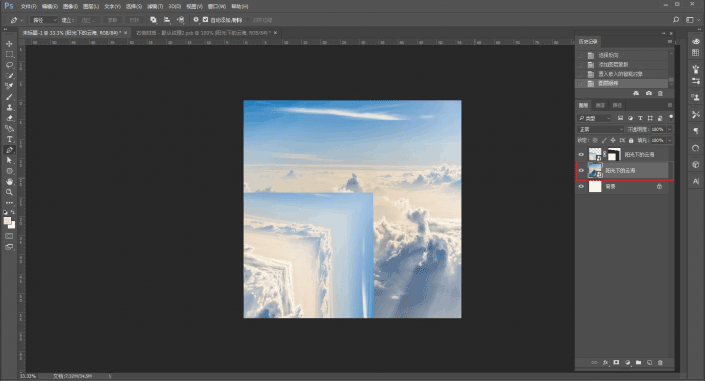The width and height of the screenshot is (705, 381).
Task: Create new document from current history state
Action: pos(636,93)
